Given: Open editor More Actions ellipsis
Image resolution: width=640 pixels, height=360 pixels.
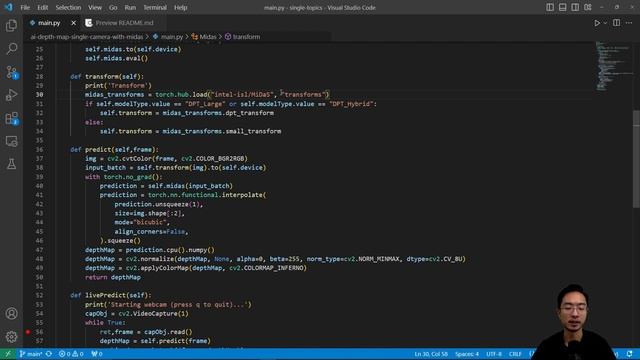Looking at the screenshot, I should pyautogui.click(x=629, y=23).
